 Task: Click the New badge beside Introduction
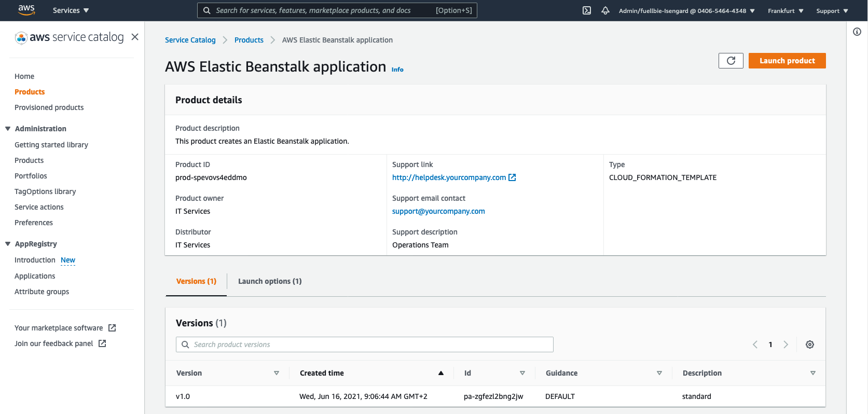point(68,260)
